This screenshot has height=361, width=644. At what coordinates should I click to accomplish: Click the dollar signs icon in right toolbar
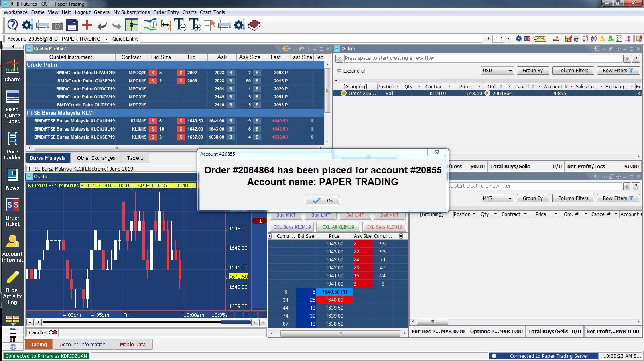(x=527, y=39)
